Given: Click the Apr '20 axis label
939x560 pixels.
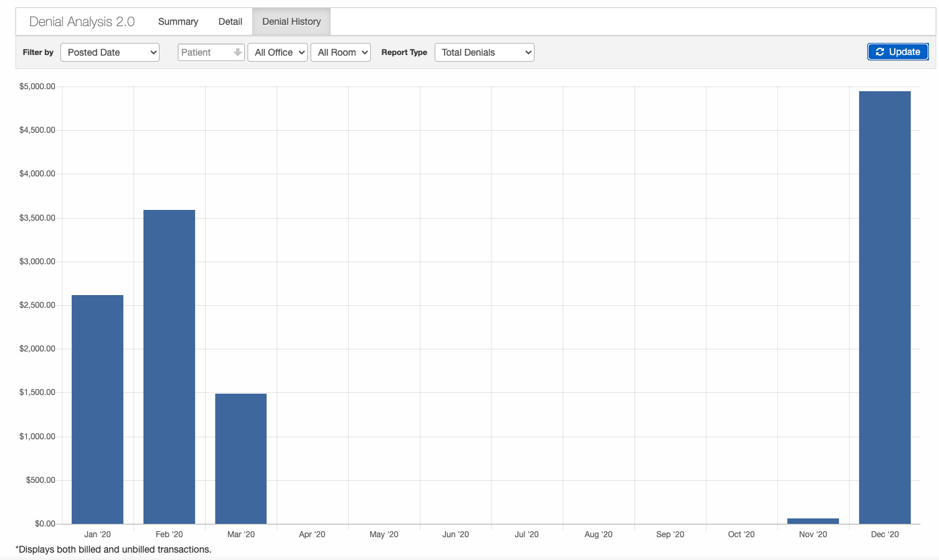Looking at the screenshot, I should (x=312, y=535).
